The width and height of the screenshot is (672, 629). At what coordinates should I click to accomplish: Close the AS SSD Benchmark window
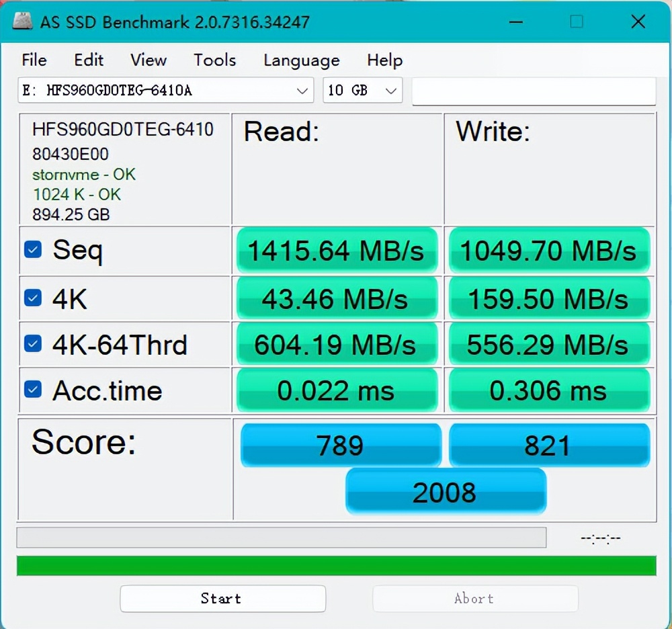tap(638, 22)
